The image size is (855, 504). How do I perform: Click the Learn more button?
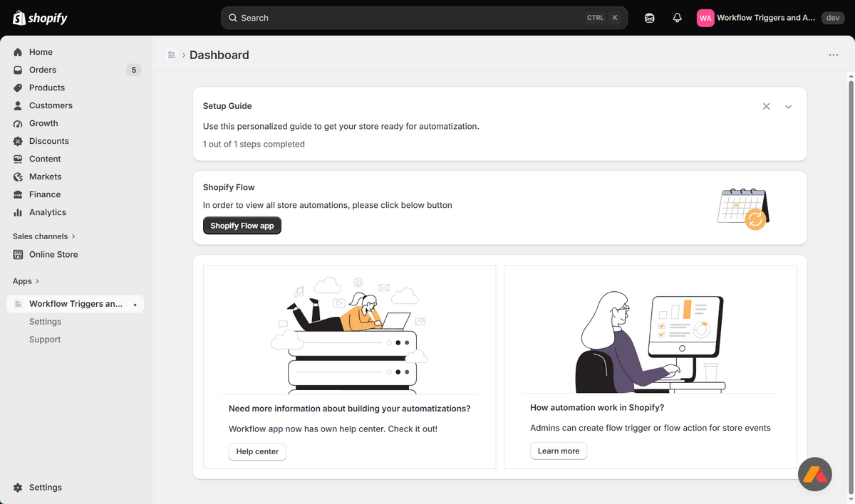(559, 451)
